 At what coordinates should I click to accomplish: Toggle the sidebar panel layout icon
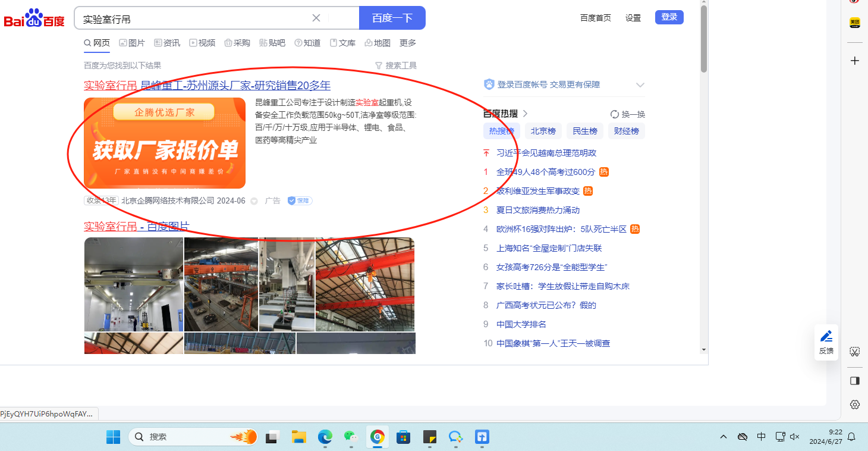pyautogui.click(x=855, y=380)
